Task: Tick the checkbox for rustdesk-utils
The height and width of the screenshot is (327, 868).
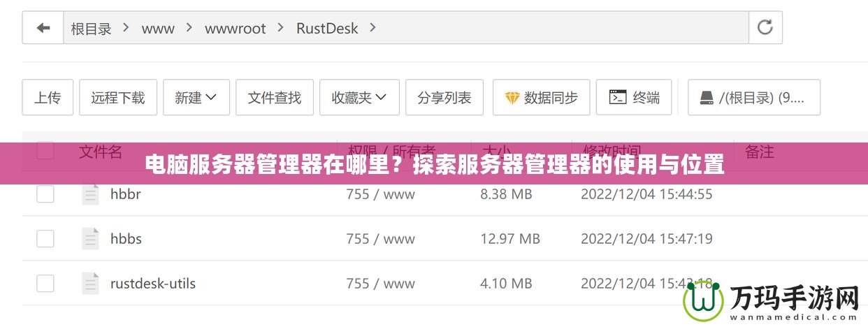Action: click(x=45, y=284)
